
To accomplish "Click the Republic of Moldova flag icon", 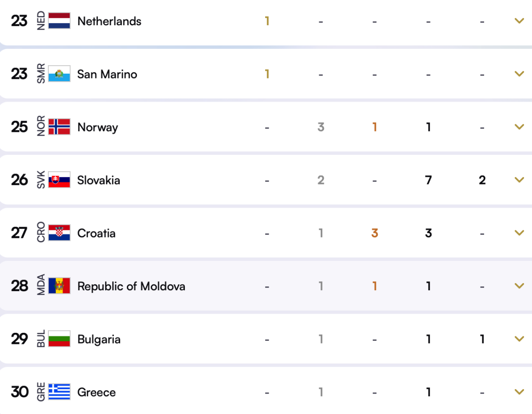I will tap(59, 286).
